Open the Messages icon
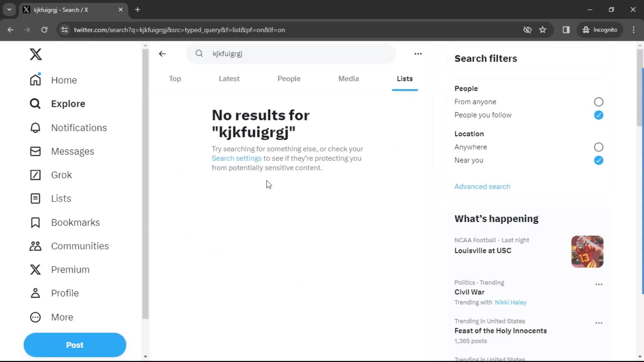This screenshot has height=362, width=644. point(35,151)
